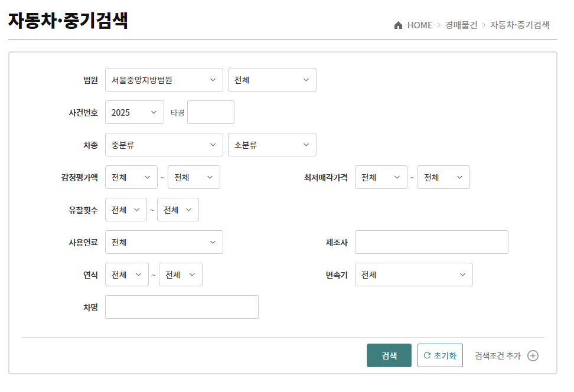Screen dimensions: 574x392
Task: Open the 변속기 transmission dropdown
Action: point(413,275)
